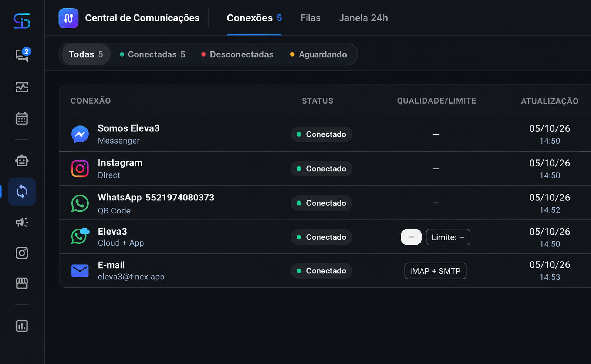Select the connections sync sidebar icon

pyautogui.click(x=22, y=192)
